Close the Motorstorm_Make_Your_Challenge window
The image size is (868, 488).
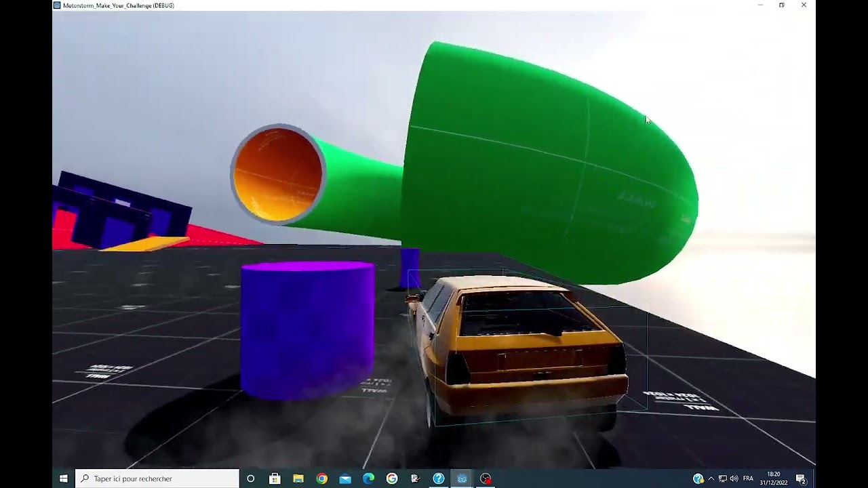pyautogui.click(x=804, y=5)
